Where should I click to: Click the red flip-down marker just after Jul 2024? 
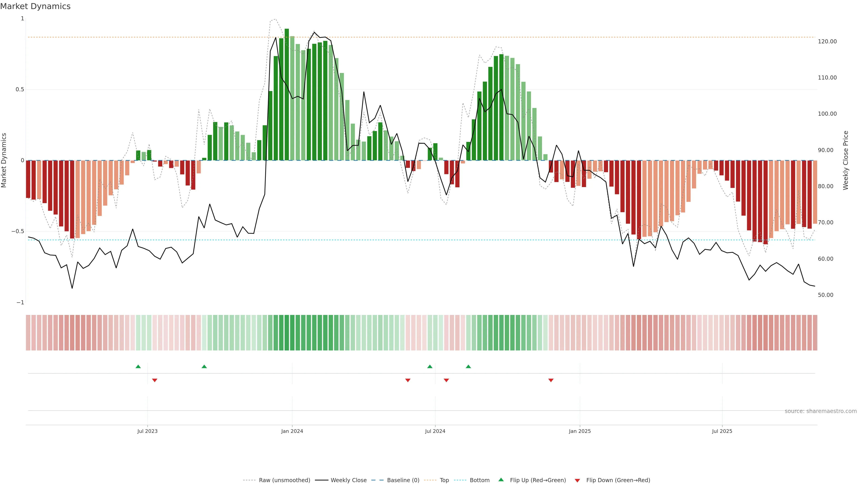pyautogui.click(x=446, y=380)
